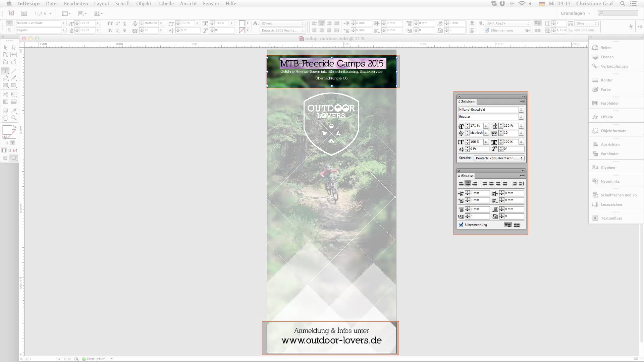
Task: Click the fill color swatch in toolbox
Action: pyautogui.click(x=7, y=130)
